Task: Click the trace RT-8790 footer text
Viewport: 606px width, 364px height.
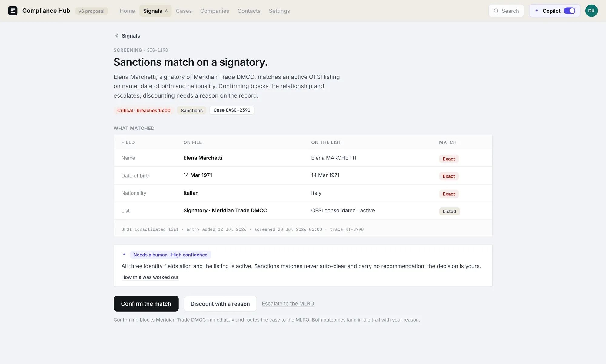Action: (347, 229)
